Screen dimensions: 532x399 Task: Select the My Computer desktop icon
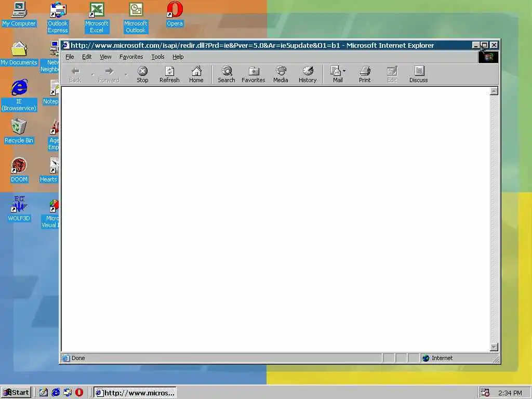[x=19, y=14]
